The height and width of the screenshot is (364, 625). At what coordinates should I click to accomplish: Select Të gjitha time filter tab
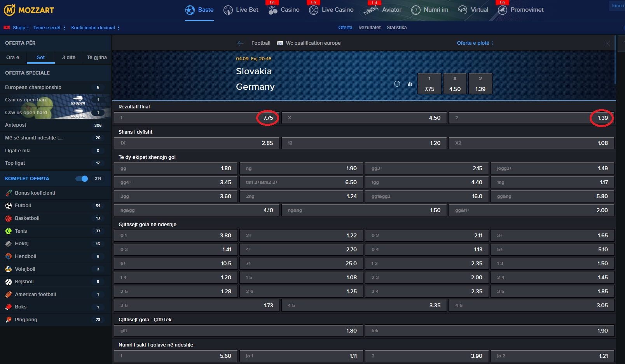97,57
